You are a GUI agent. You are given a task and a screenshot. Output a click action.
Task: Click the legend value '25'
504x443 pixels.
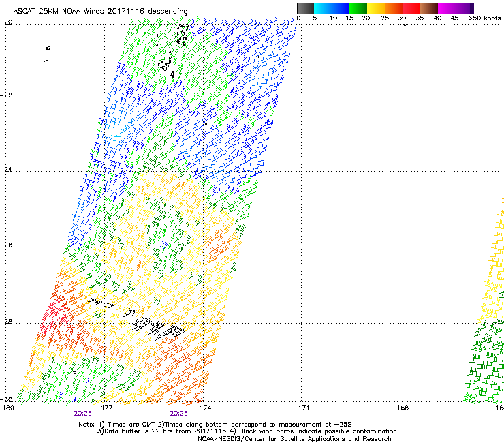pyautogui.click(x=385, y=18)
